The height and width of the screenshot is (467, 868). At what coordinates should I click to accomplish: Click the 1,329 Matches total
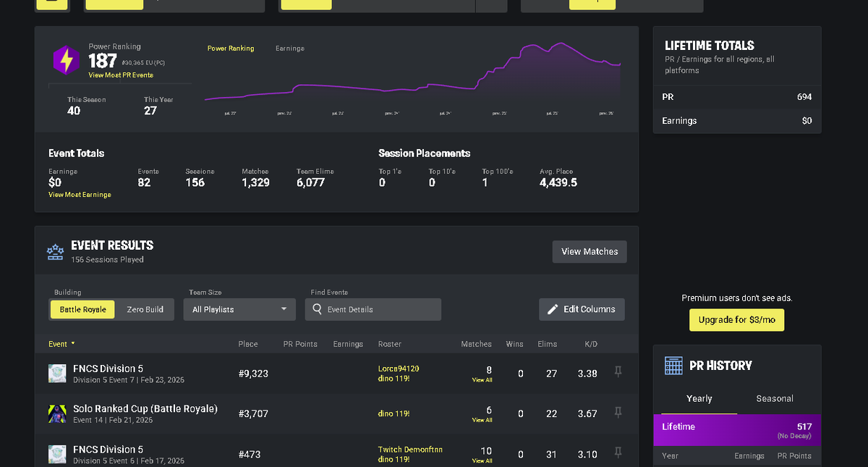[x=255, y=182]
